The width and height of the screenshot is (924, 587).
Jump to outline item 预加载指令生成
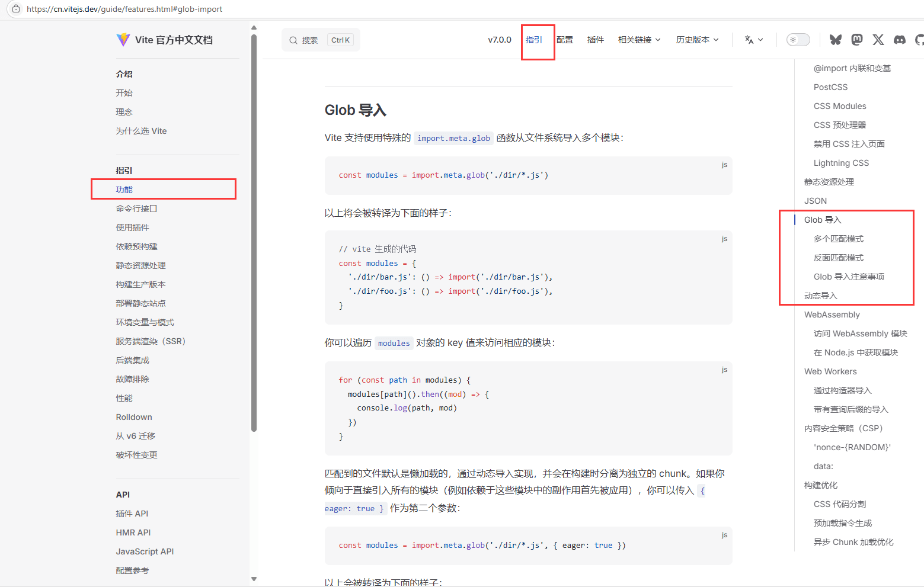coord(843,523)
